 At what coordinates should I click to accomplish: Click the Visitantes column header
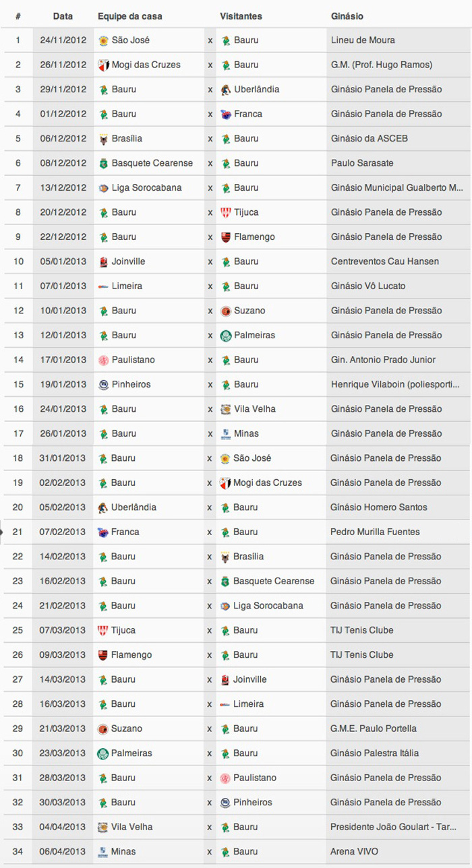point(241,15)
